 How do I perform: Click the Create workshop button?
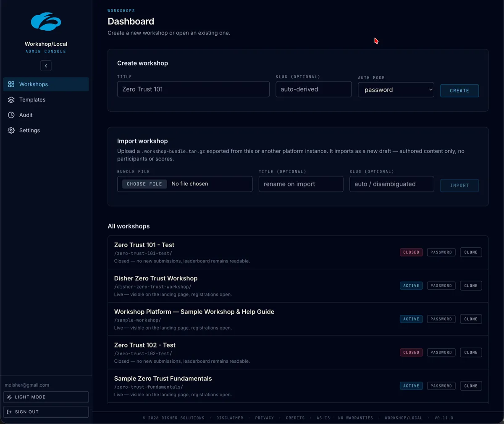(x=459, y=91)
